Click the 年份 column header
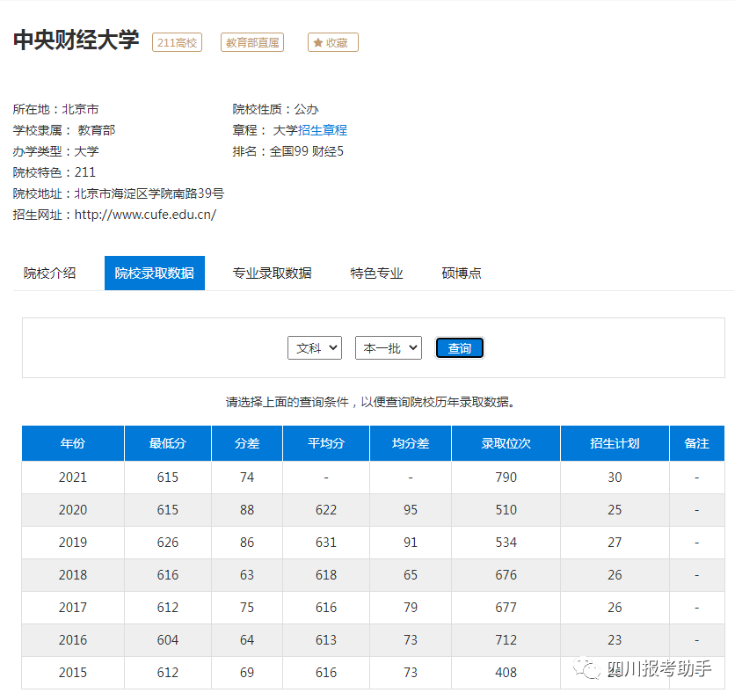Screen dimensions: 735x700 pos(73,443)
